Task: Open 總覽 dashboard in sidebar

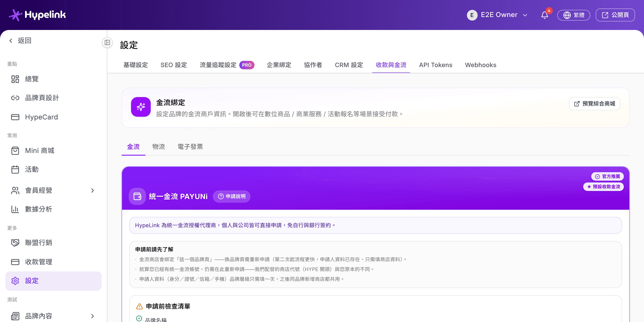Action: coord(53,79)
